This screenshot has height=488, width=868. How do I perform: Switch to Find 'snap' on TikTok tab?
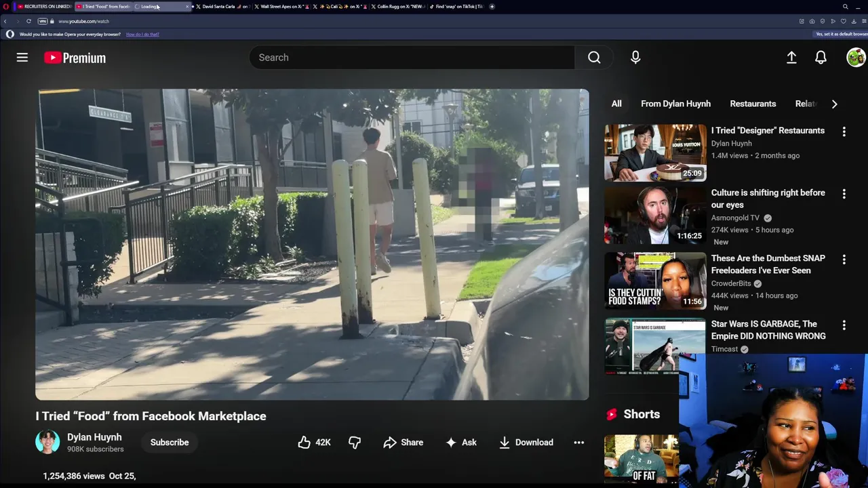coord(456,6)
